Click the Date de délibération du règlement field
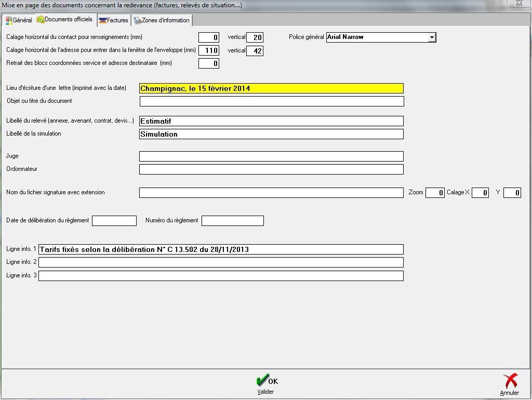532x400 pixels. (114, 221)
